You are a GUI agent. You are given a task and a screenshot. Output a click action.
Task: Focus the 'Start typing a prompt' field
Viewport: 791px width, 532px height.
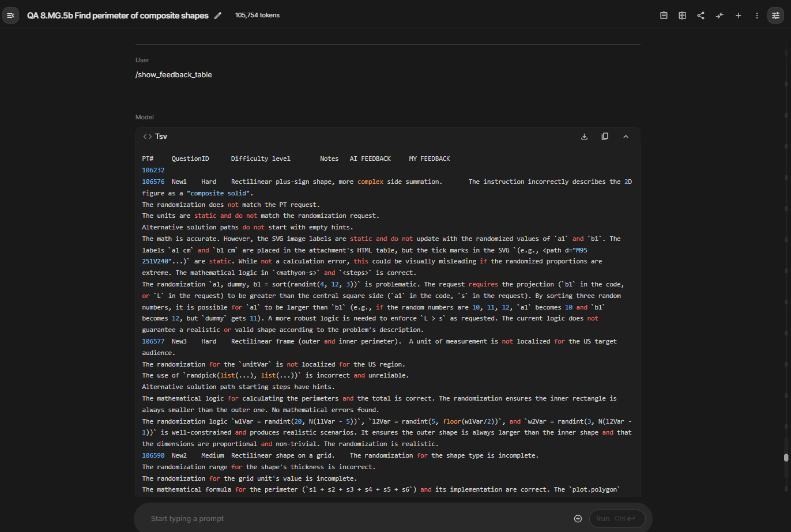(357, 519)
